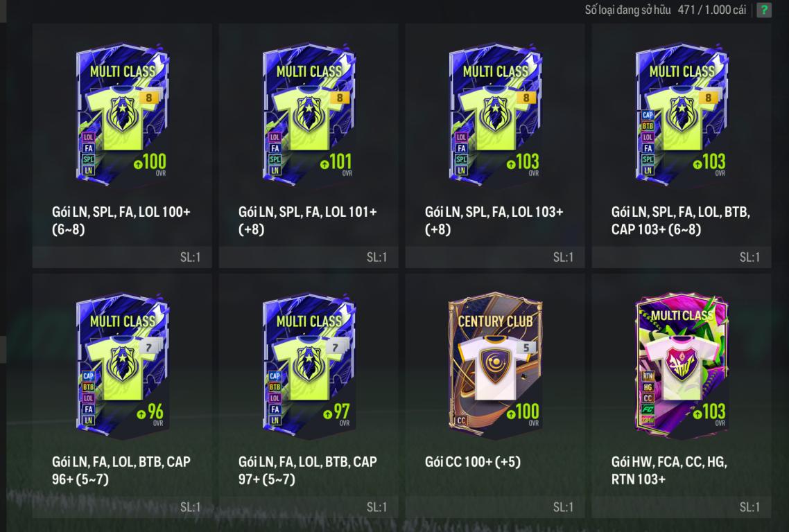Select the 103 OVR pack card with CAP badge
Viewport: 789px width, 532px height.
pos(682,115)
